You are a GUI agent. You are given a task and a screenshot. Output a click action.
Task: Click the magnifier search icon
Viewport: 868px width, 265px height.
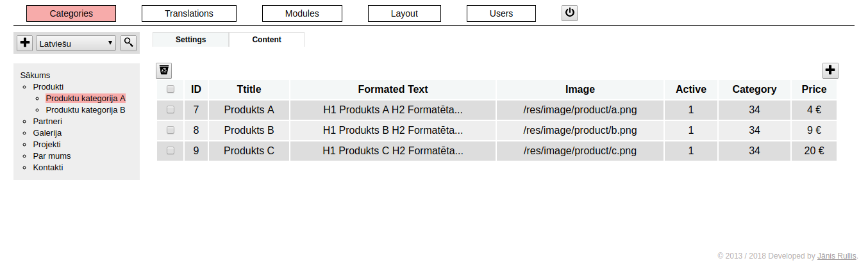(x=129, y=43)
